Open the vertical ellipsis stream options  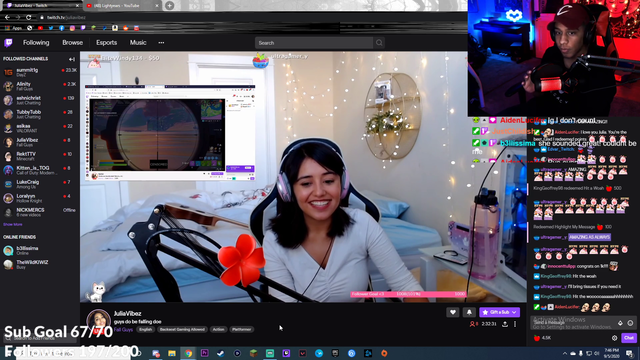[515, 324]
